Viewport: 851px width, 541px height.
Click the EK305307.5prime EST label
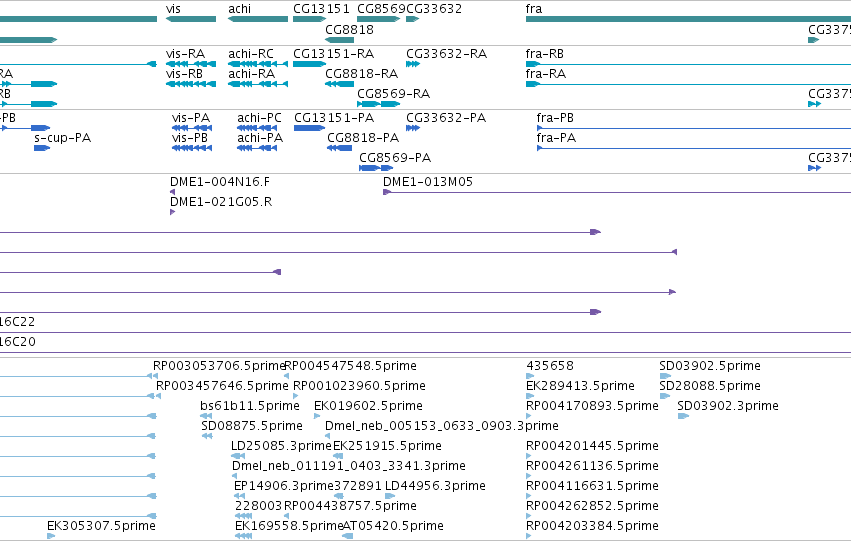click(x=101, y=526)
